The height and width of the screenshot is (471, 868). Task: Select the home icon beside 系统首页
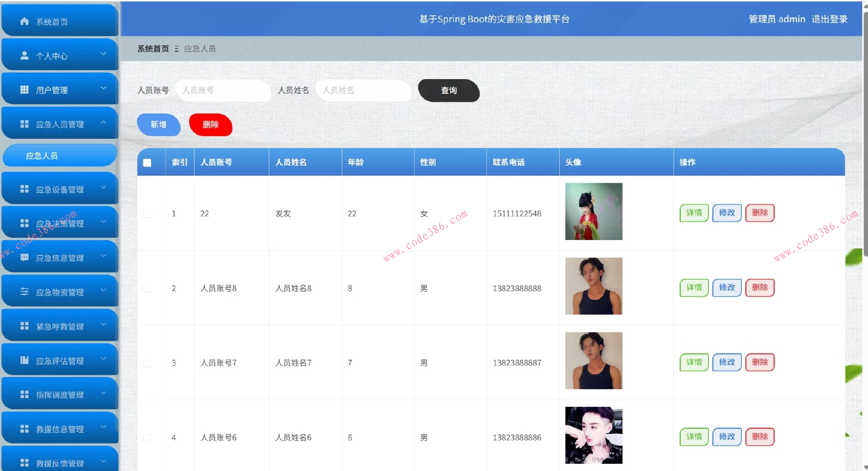pos(24,21)
